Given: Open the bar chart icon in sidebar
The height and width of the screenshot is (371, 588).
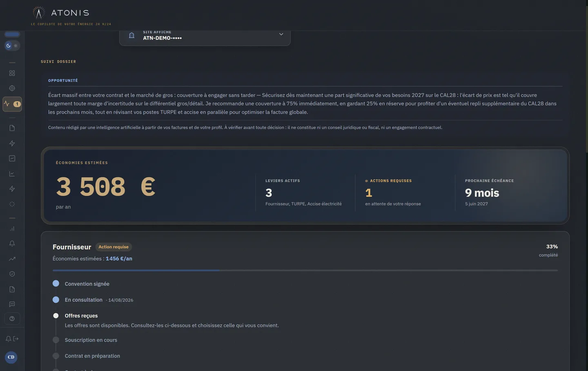Looking at the screenshot, I should pyautogui.click(x=12, y=229).
